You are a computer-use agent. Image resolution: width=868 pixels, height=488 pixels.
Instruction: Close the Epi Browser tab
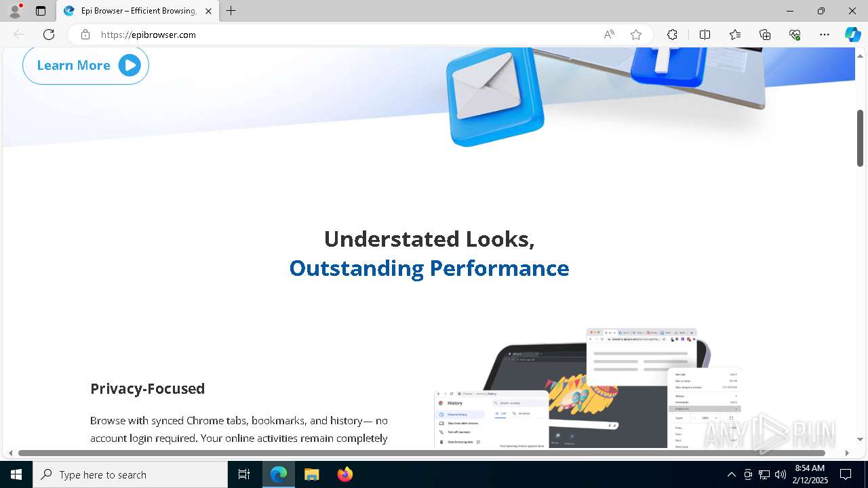pos(208,11)
